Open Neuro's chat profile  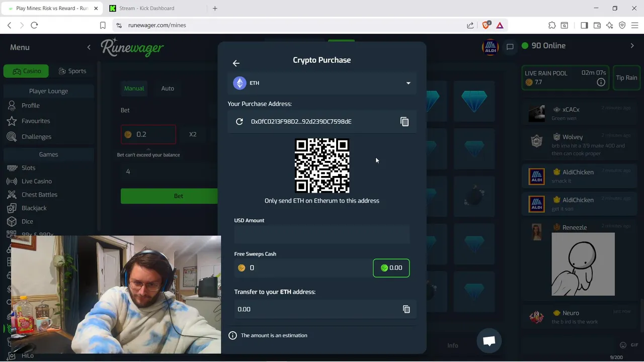[571, 313]
